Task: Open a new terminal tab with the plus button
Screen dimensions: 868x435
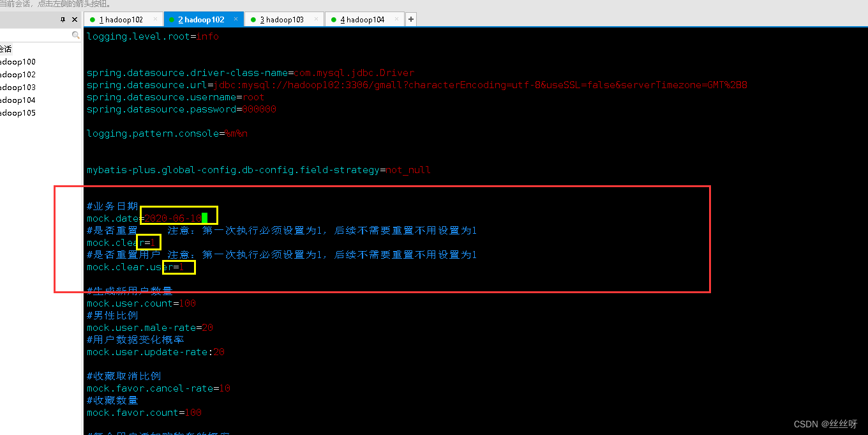Action: 410,19
